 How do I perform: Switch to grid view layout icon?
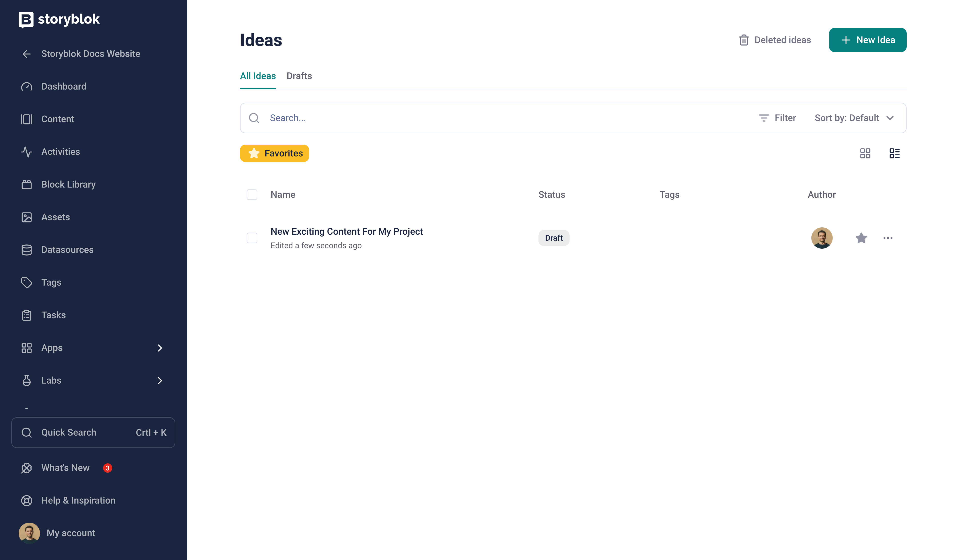click(865, 153)
